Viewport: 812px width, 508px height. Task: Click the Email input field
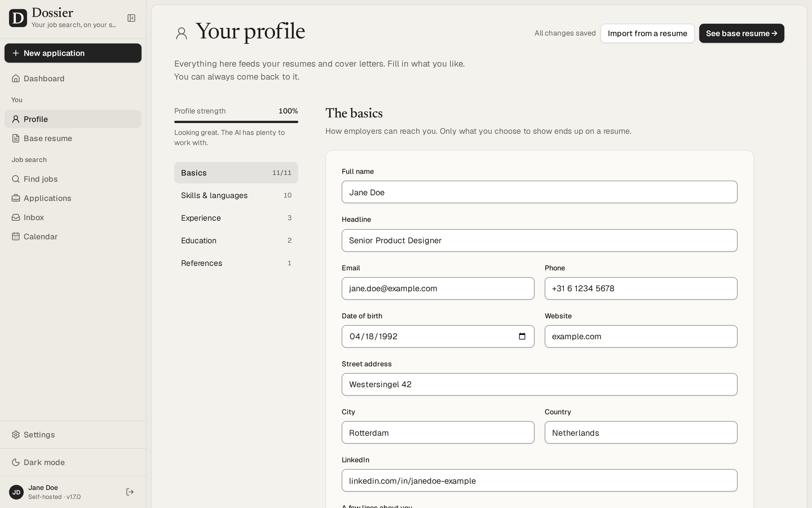[x=438, y=288]
